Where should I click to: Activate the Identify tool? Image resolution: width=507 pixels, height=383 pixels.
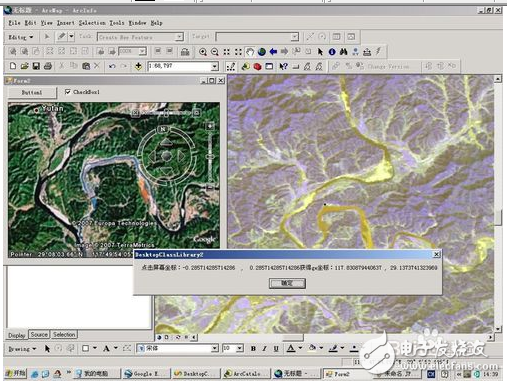point(332,52)
